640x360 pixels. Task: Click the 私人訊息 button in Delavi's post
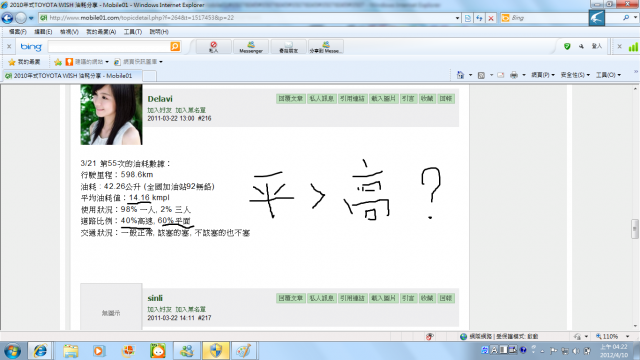pos(322,98)
